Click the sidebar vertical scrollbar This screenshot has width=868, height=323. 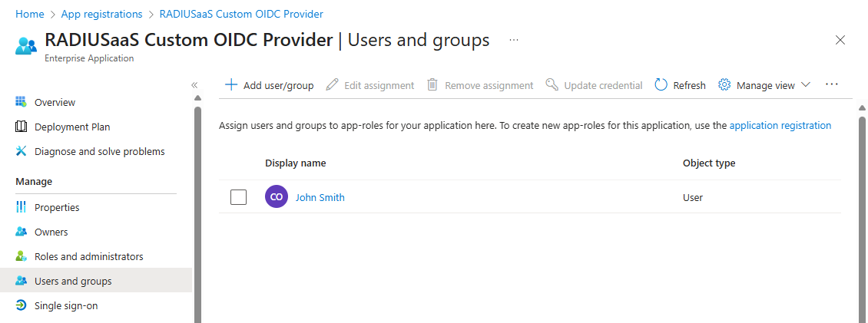(x=197, y=215)
